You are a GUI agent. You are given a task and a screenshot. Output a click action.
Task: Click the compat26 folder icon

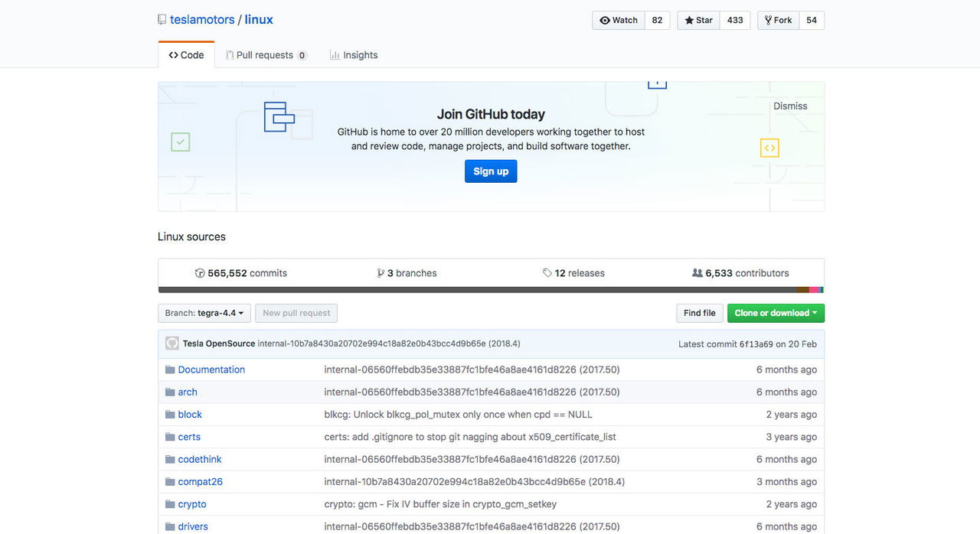click(170, 482)
